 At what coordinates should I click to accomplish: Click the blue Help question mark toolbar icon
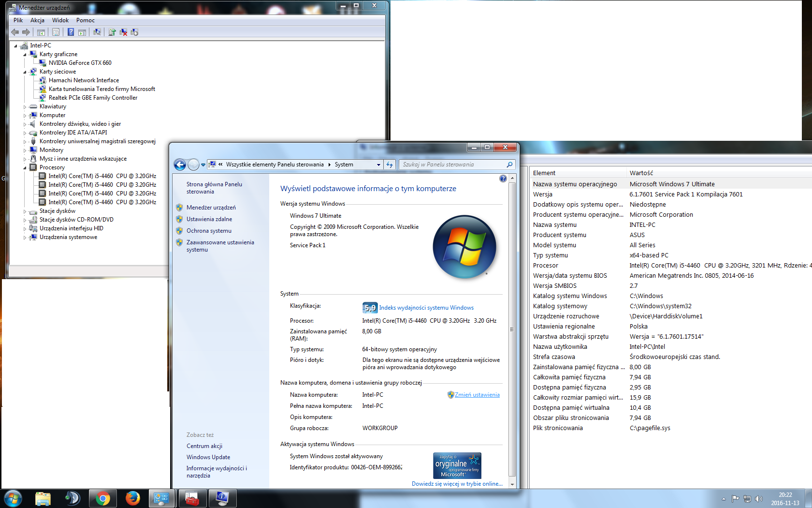pos(71,32)
